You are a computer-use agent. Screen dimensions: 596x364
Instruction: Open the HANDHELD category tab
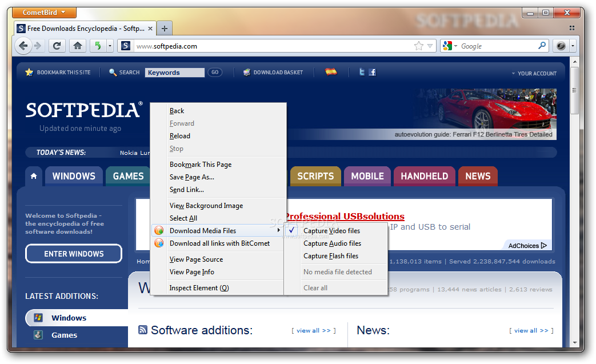point(424,176)
